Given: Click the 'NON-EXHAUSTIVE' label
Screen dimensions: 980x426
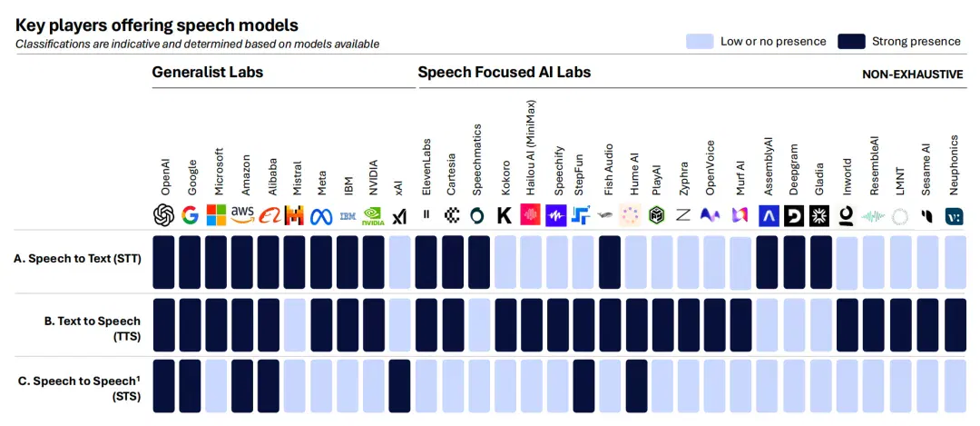Looking at the screenshot, I should [913, 74].
